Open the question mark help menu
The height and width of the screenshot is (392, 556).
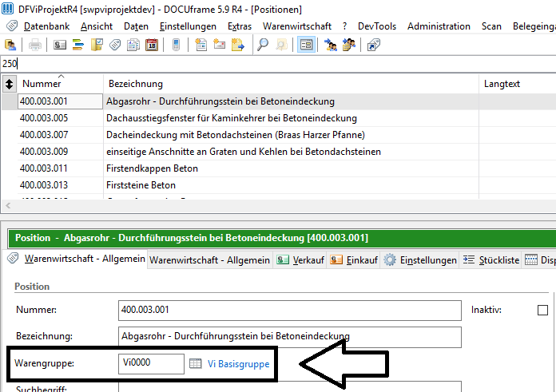click(x=344, y=26)
